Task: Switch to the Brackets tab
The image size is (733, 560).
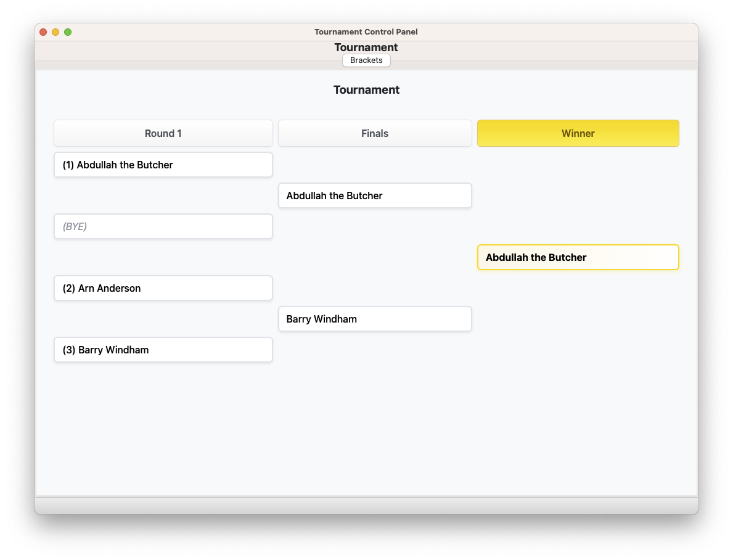Action: [x=366, y=60]
